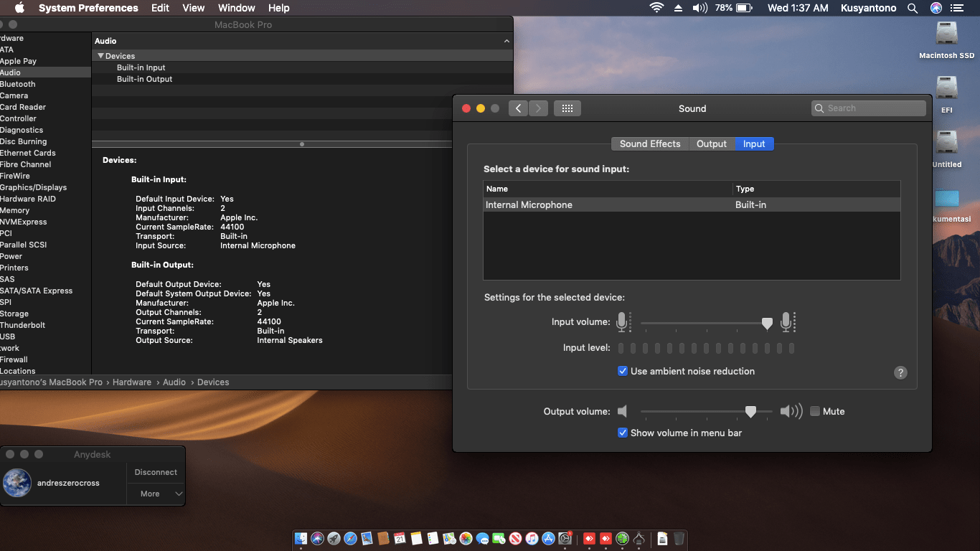Open the View menu

coord(194,8)
